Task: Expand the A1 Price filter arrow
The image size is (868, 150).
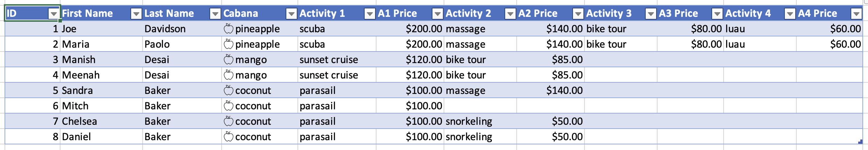Action: coord(437,14)
